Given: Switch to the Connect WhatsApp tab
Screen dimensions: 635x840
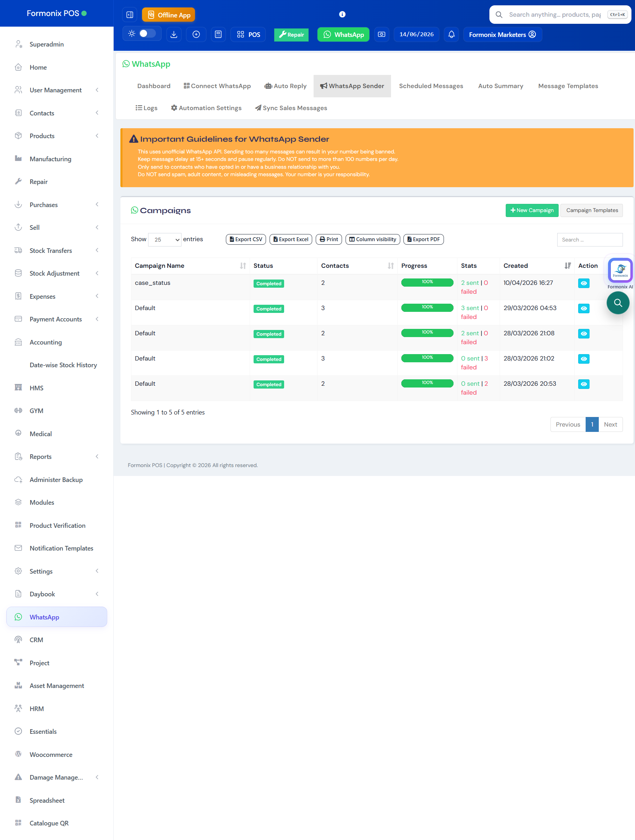Looking at the screenshot, I should (217, 86).
